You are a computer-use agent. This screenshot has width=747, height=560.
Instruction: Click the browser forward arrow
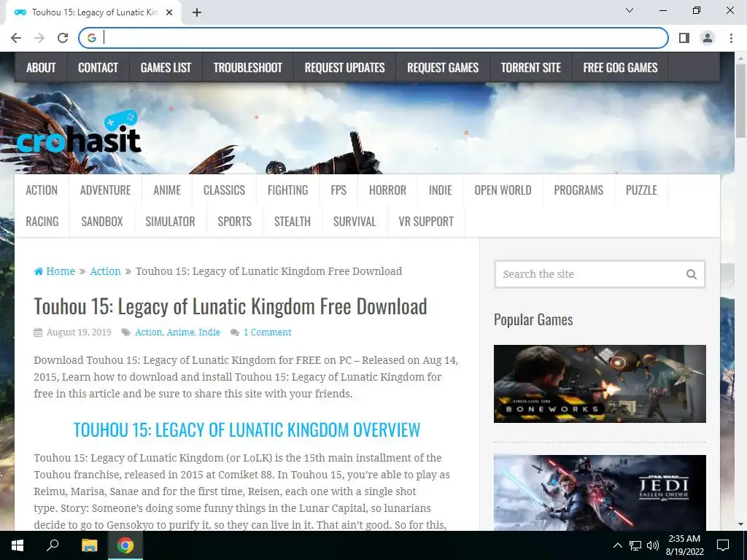pos(39,38)
